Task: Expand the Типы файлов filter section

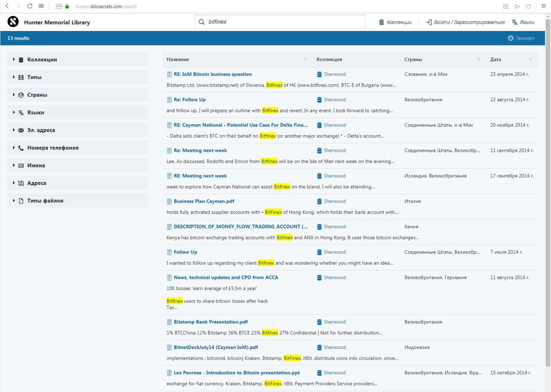Action: pos(78,201)
